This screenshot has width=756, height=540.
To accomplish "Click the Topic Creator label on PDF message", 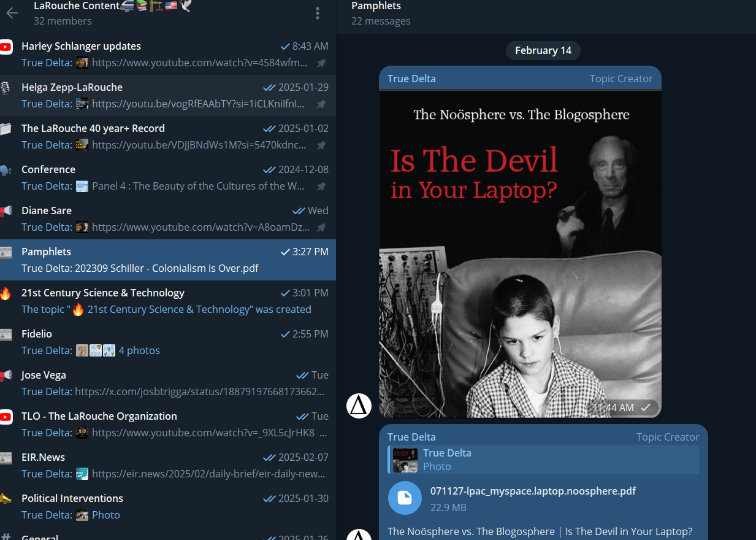I will (668, 437).
